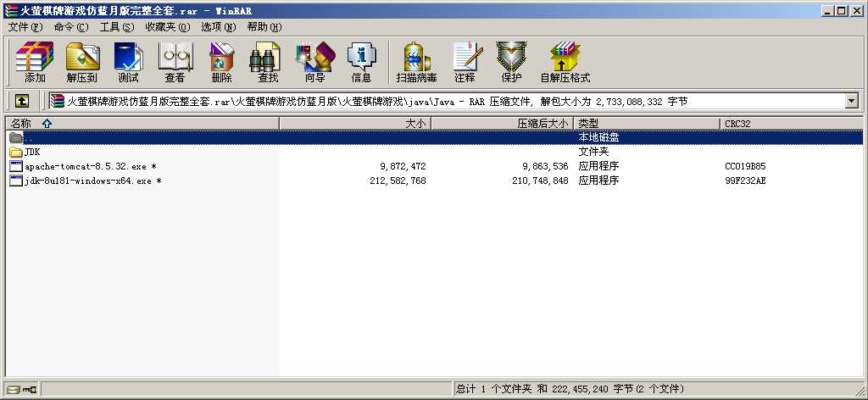This screenshot has height=400, width=868.
Task: Run the Test (测试) archive tool
Action: click(x=129, y=62)
